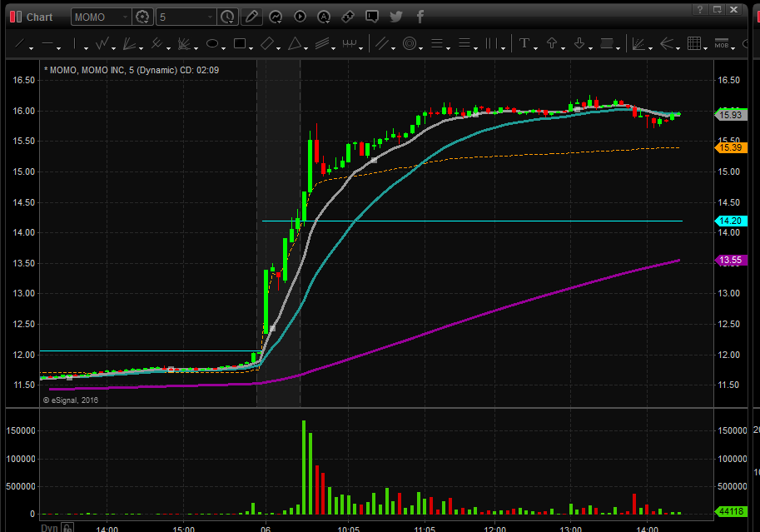Toggle the Dyn scale lock icon
The width and height of the screenshot is (760, 532).
click(x=67, y=528)
